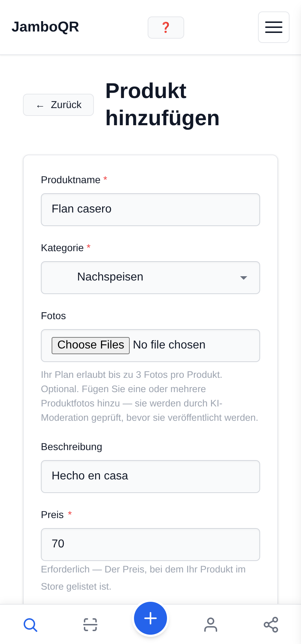Click the No file chosen text
The image size is (301, 644).
pyautogui.click(x=169, y=345)
